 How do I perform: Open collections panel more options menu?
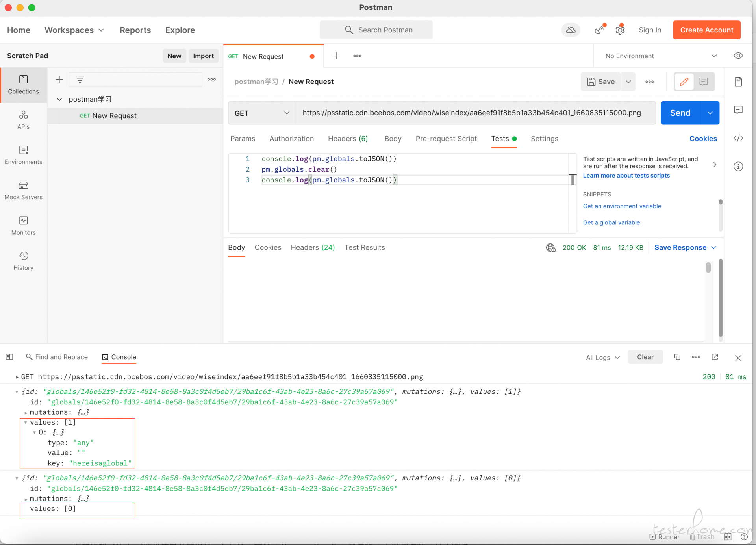[x=212, y=80]
